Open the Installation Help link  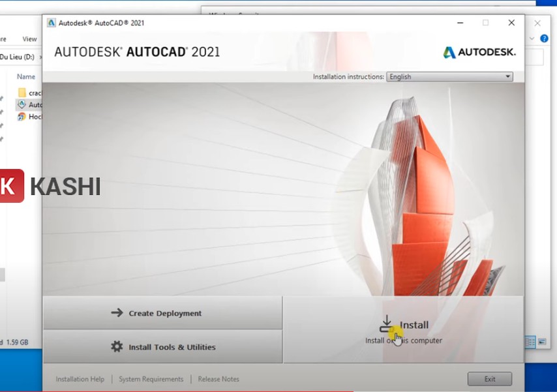coord(80,379)
